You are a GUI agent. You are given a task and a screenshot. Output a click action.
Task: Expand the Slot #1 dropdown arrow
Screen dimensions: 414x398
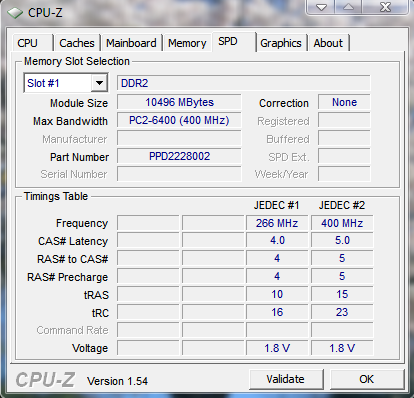tap(99, 83)
